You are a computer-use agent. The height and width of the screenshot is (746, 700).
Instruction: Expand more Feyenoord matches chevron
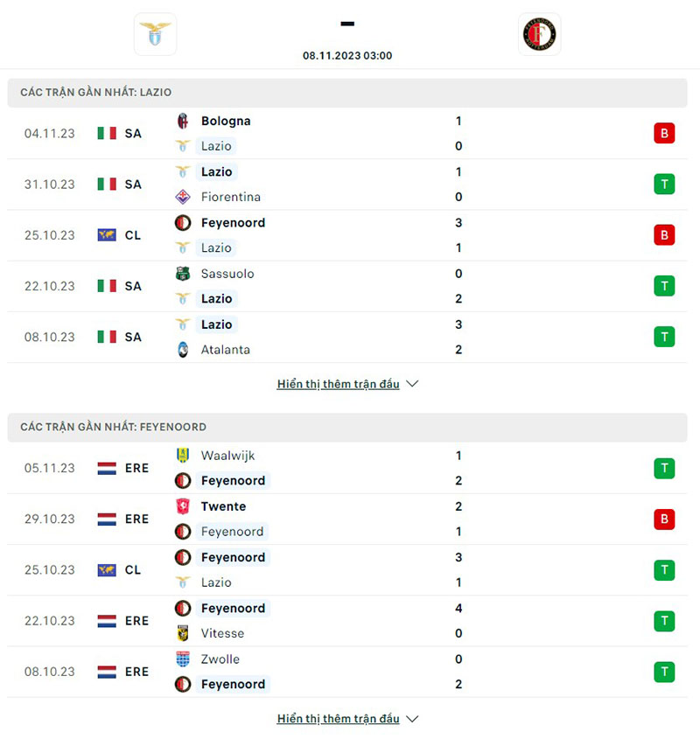(x=413, y=719)
